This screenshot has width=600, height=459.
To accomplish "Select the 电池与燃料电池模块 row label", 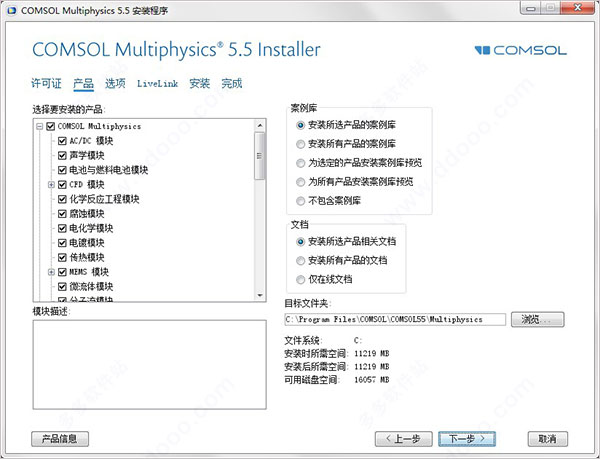I will tap(109, 170).
